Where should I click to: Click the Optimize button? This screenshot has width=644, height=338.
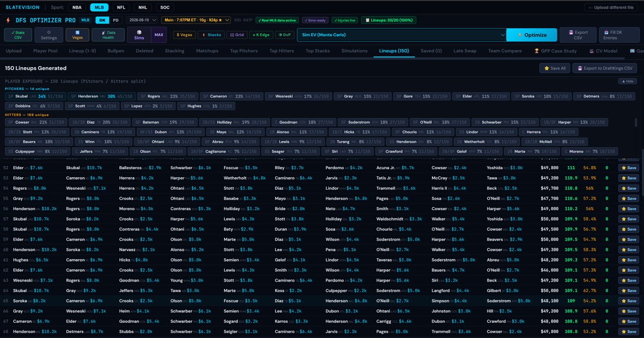[x=532, y=35]
